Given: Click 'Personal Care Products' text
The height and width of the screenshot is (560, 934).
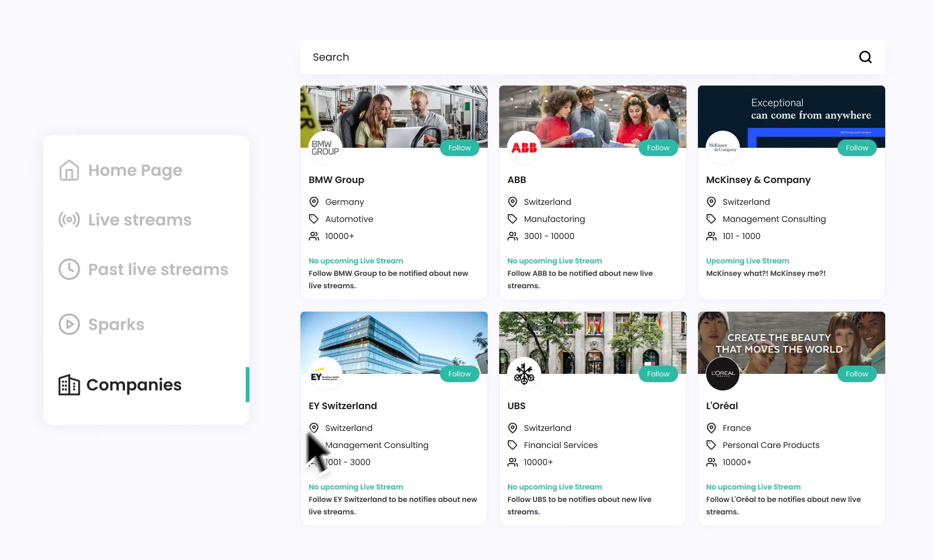Looking at the screenshot, I should pyautogui.click(x=771, y=445).
